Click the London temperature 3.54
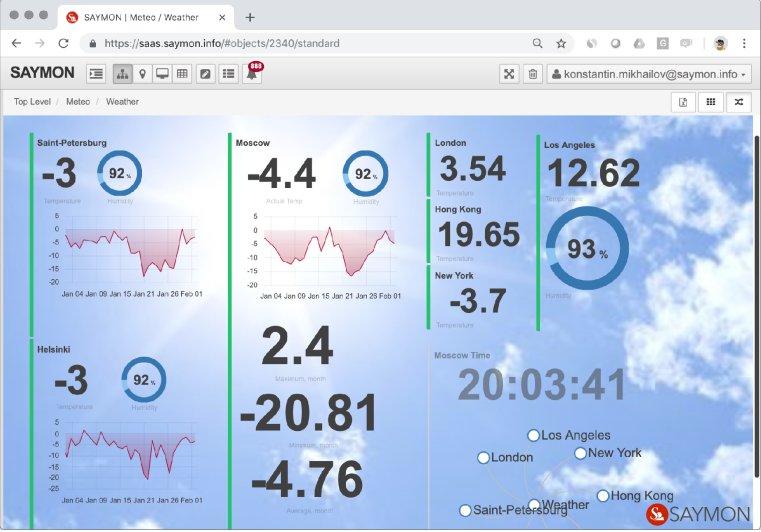Screen dimensions: 761x532 pos(473,169)
